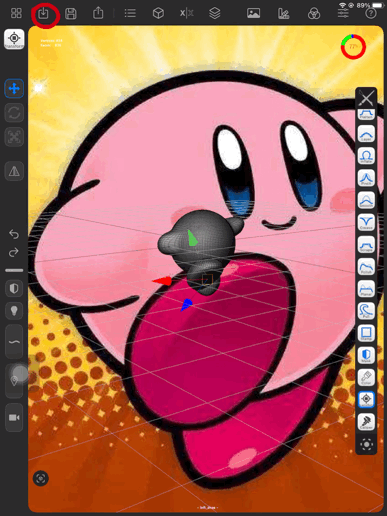Toggle the symmetry mirror icon in top bar

tap(186, 13)
